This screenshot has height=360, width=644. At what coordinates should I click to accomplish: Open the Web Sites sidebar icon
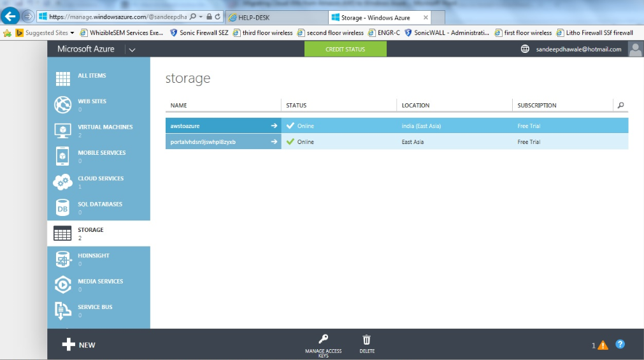tap(62, 104)
